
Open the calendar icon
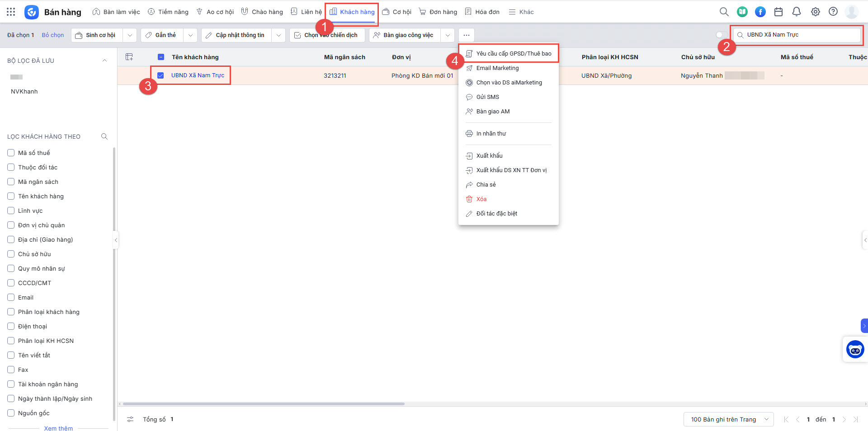(778, 12)
